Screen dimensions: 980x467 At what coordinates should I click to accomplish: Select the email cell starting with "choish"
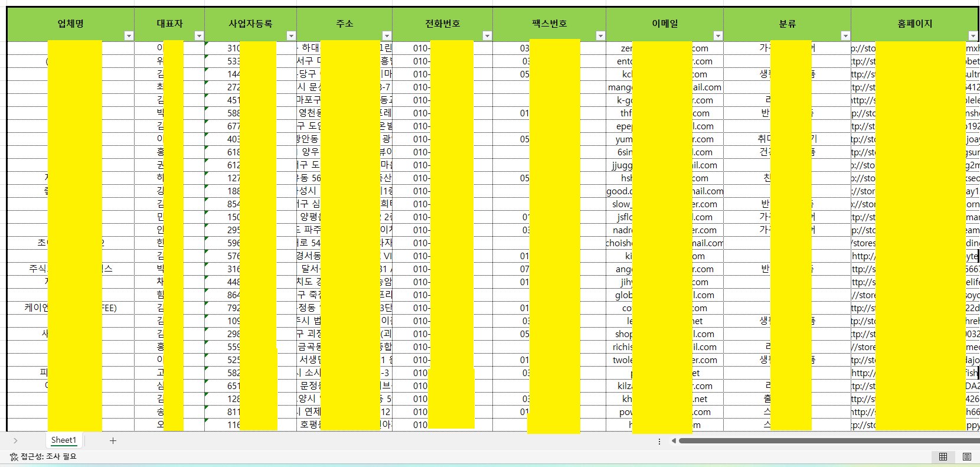click(665, 243)
